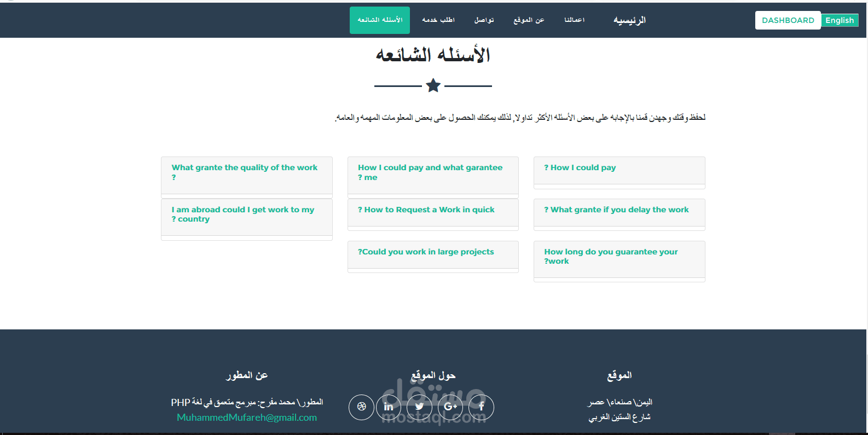
Task: Click the الموقع footer heading
Action: (x=619, y=375)
